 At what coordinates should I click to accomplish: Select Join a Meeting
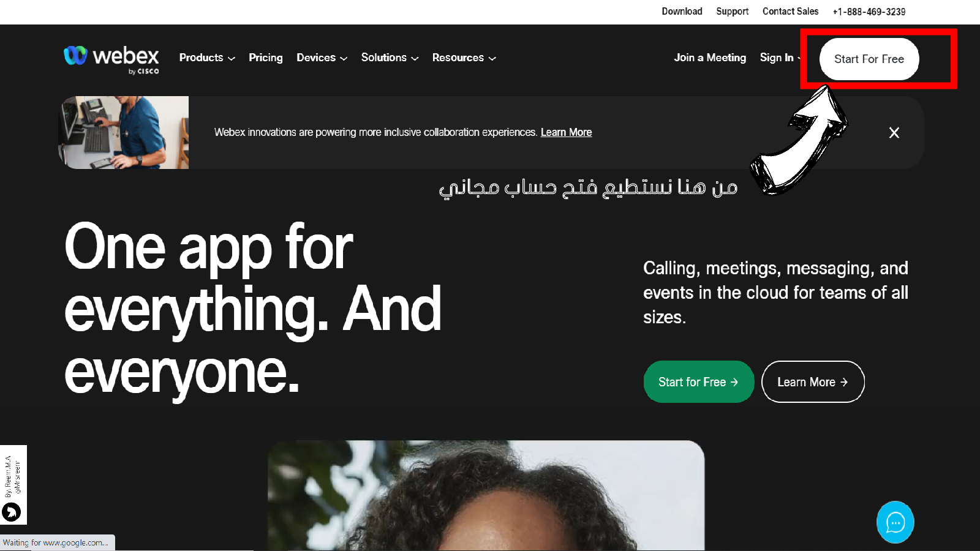pos(710,58)
